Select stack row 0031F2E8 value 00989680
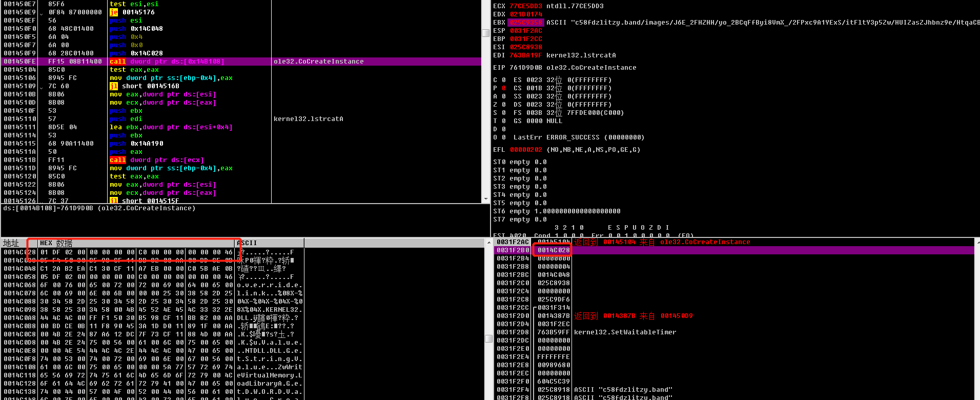The width and height of the screenshot is (980, 400). (x=734, y=365)
